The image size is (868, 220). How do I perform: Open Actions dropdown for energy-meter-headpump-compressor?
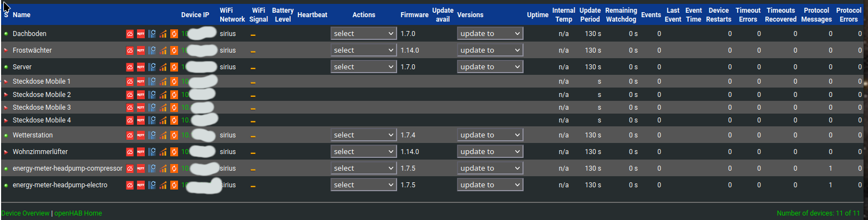coord(363,168)
